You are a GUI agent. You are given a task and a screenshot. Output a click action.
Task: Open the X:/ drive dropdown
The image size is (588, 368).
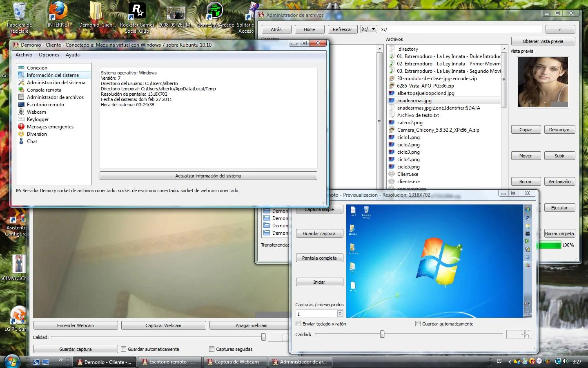tap(368, 29)
